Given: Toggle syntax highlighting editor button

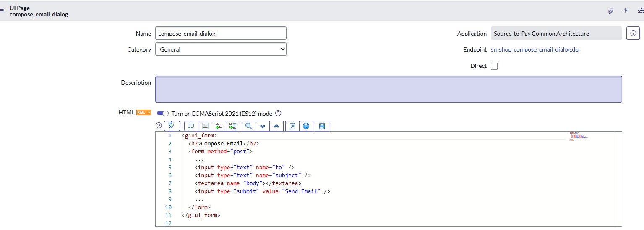Looking at the screenshot, I should (x=172, y=126).
